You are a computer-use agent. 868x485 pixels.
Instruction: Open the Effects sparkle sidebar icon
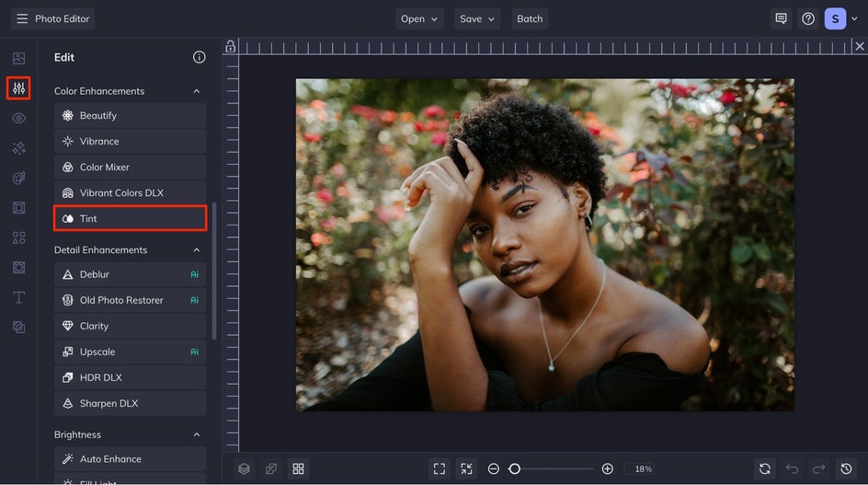18,148
